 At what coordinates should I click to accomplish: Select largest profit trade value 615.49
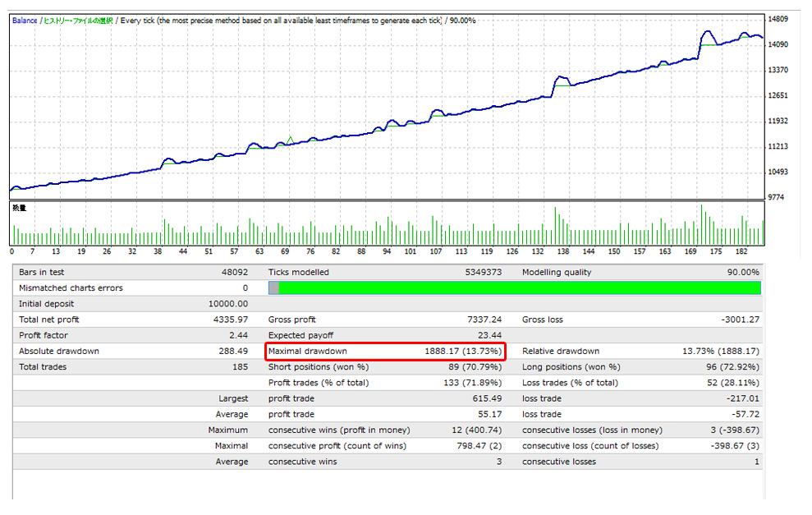[487, 398]
